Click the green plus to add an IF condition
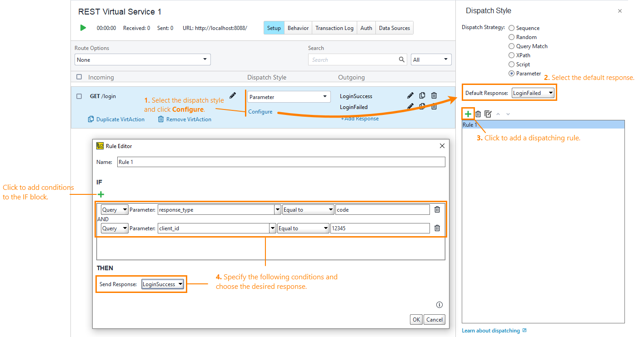Image resolution: width=644 pixels, height=337 pixels. click(100, 194)
